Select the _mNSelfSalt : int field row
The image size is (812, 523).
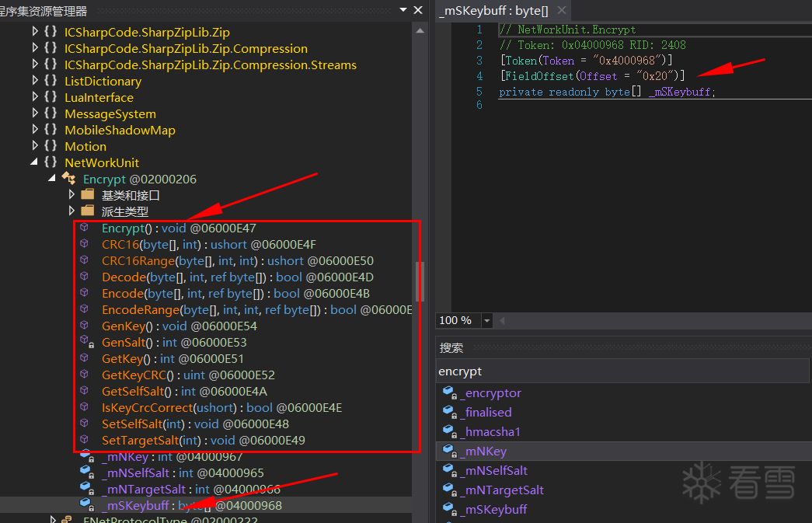pyautogui.click(x=183, y=472)
